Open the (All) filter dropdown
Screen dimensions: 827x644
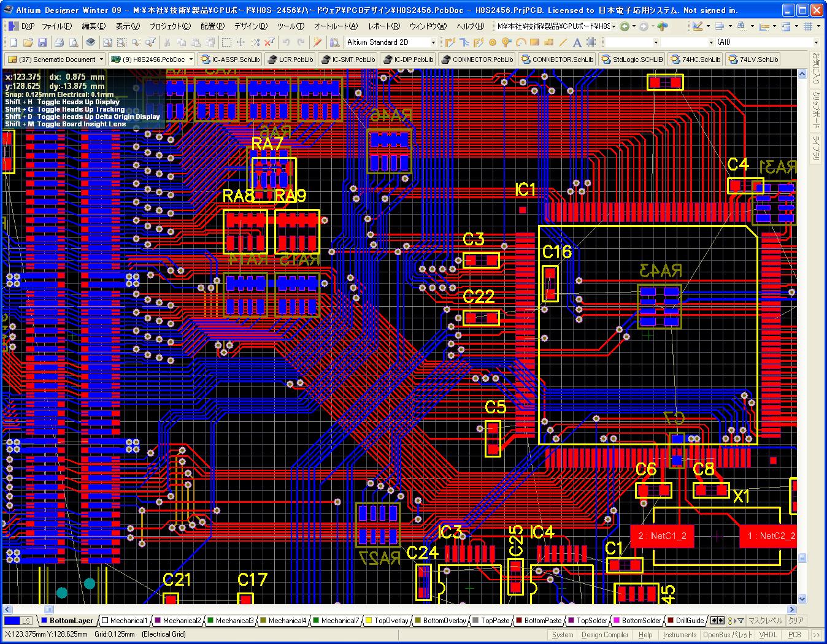pos(816,42)
